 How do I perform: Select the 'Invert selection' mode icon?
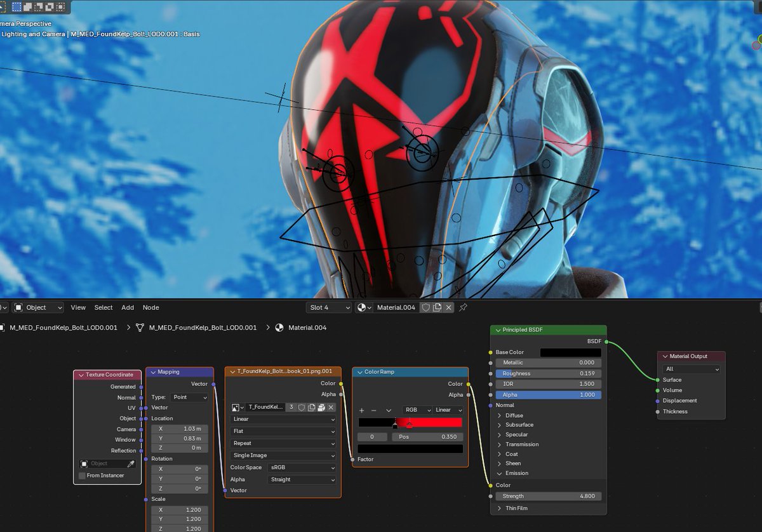(x=50, y=7)
